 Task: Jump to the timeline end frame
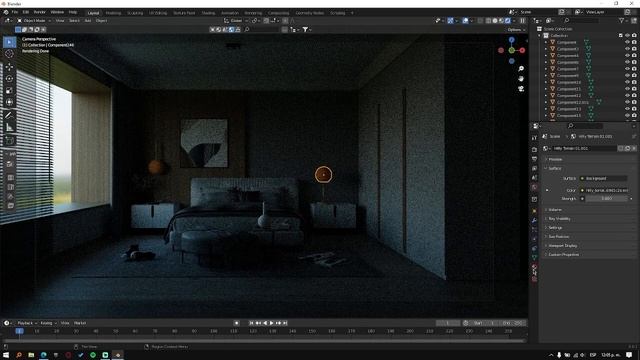(285, 323)
